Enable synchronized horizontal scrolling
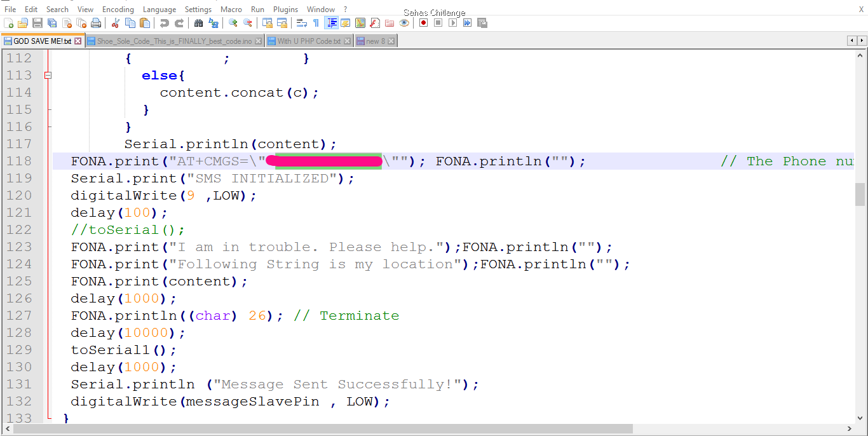This screenshot has width=868, height=436. pos(282,23)
